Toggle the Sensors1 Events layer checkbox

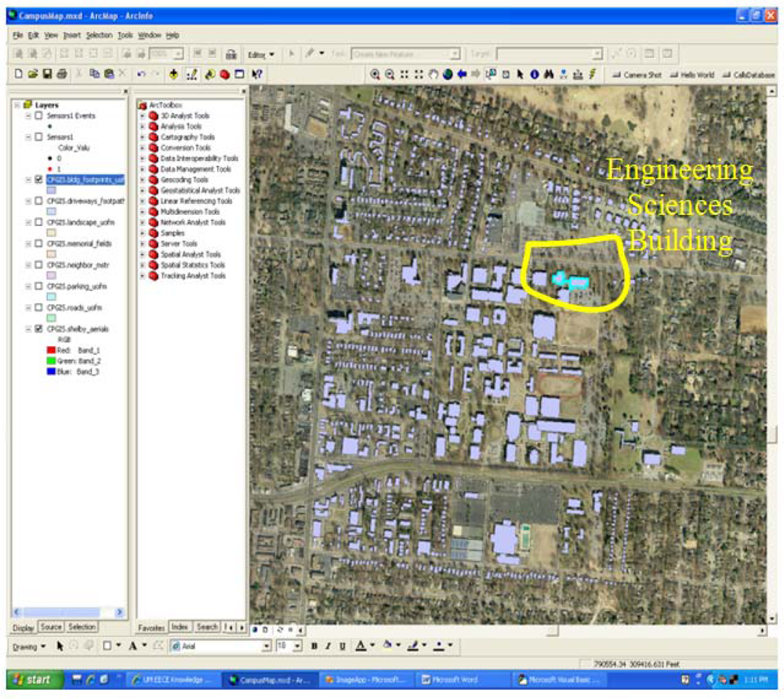coord(39,116)
